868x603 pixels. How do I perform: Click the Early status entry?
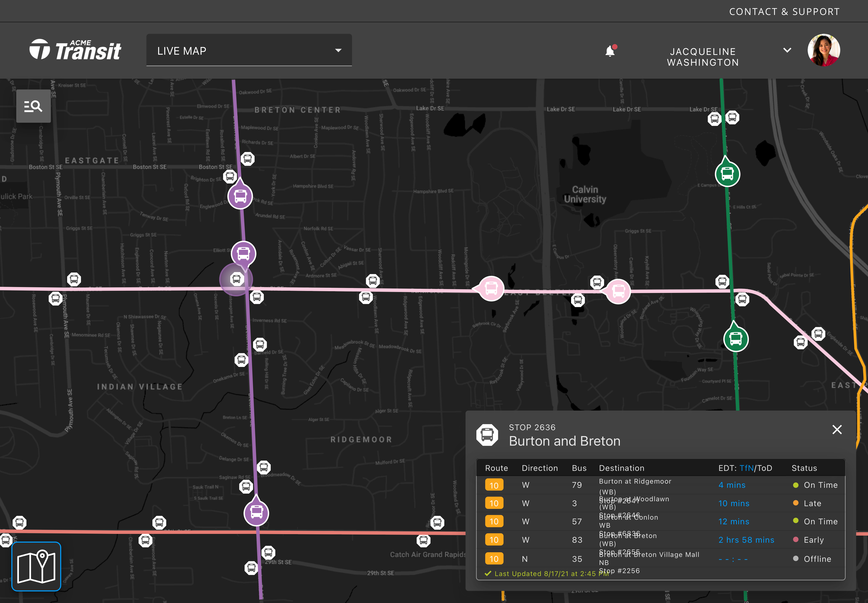coord(808,540)
